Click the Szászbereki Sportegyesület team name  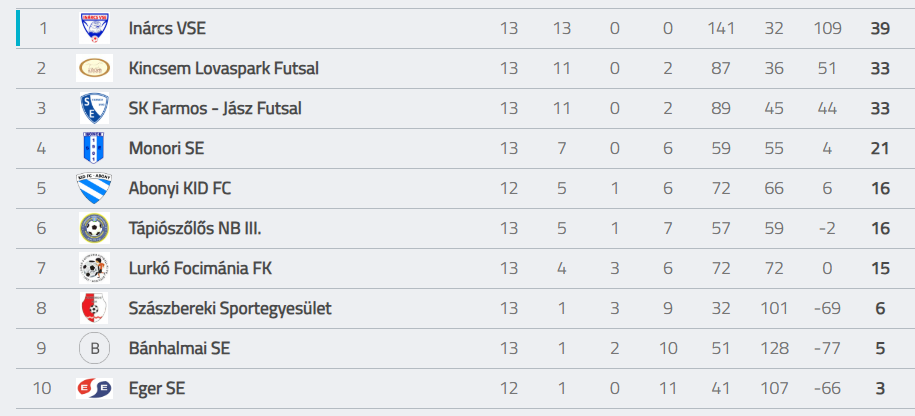click(230, 309)
